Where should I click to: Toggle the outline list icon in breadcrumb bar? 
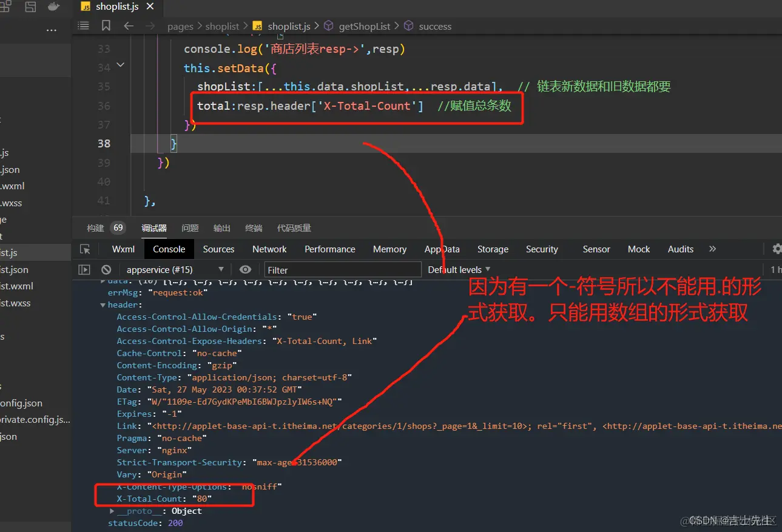tap(84, 26)
